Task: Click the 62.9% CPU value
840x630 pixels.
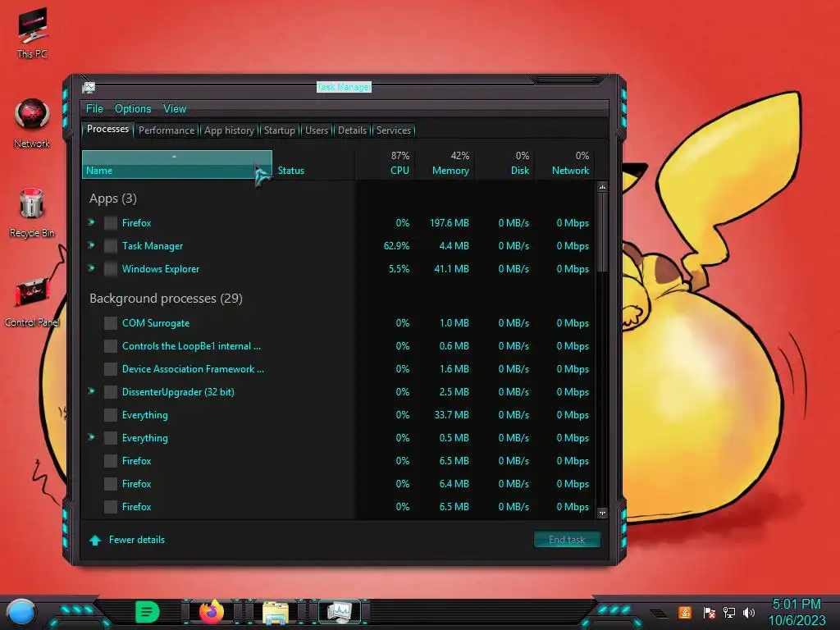Action: 396,246
